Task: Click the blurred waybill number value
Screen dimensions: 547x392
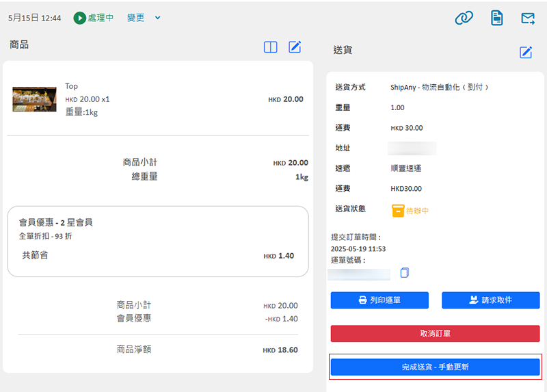Action: coord(359,274)
